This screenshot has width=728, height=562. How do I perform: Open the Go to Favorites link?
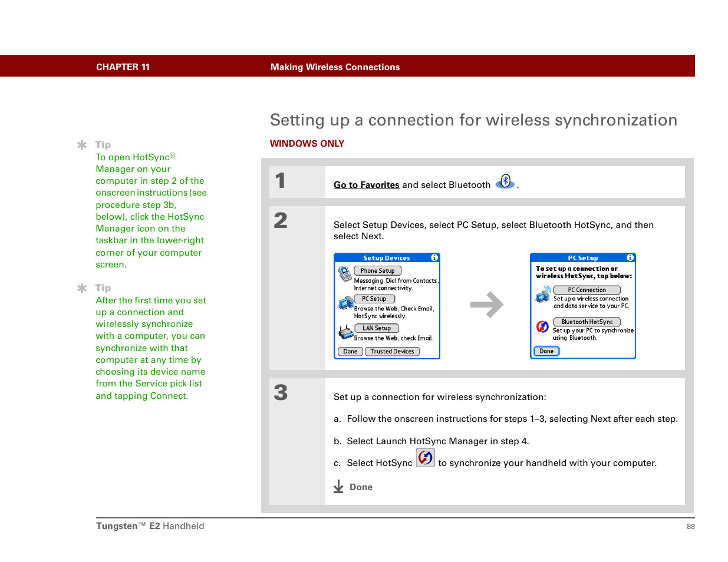coord(366,185)
